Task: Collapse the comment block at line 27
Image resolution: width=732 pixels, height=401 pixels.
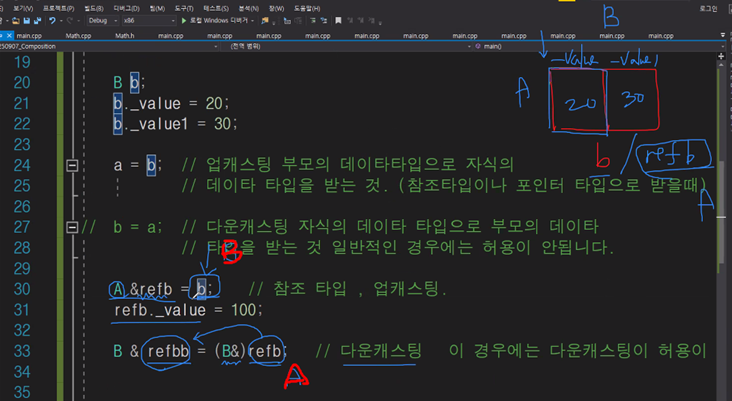Action: [x=72, y=227]
